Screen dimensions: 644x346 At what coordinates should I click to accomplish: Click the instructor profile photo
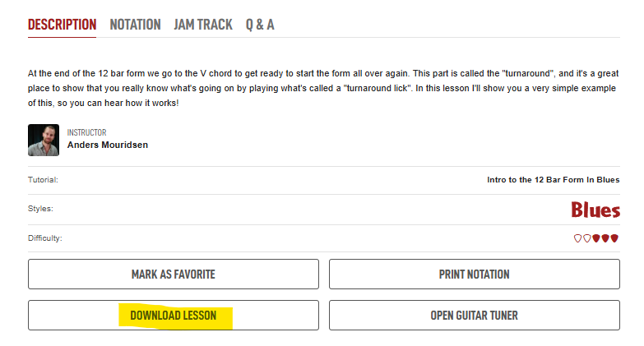(44, 140)
